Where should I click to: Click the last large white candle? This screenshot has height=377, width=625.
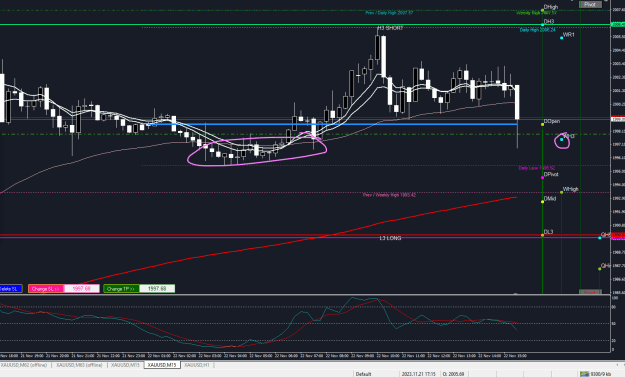(x=517, y=102)
